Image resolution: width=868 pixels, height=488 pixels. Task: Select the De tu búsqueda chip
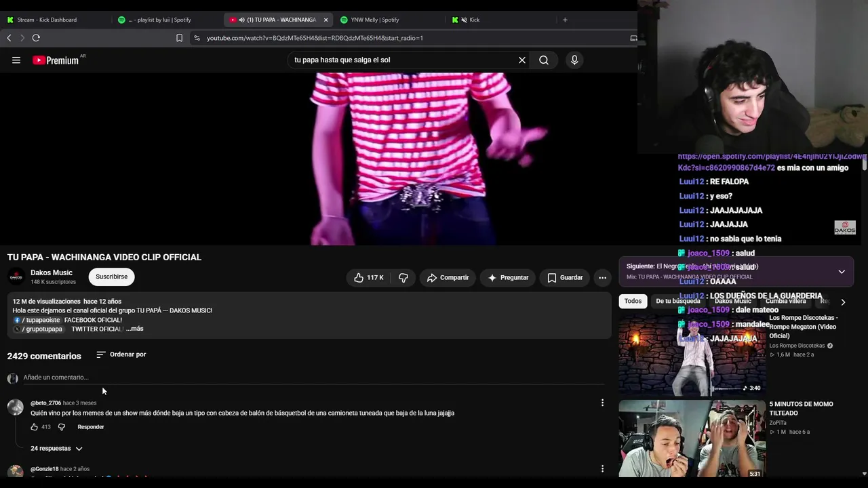tap(677, 301)
